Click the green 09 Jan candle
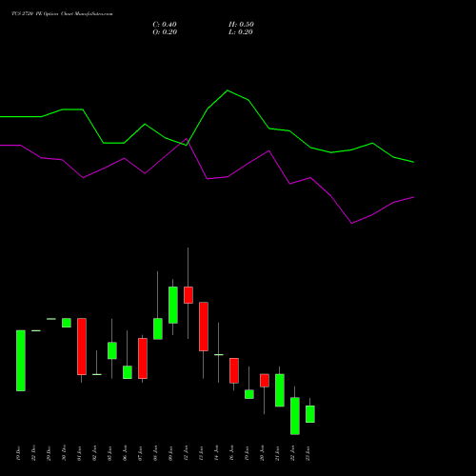476x476 pixels. tap(173, 305)
